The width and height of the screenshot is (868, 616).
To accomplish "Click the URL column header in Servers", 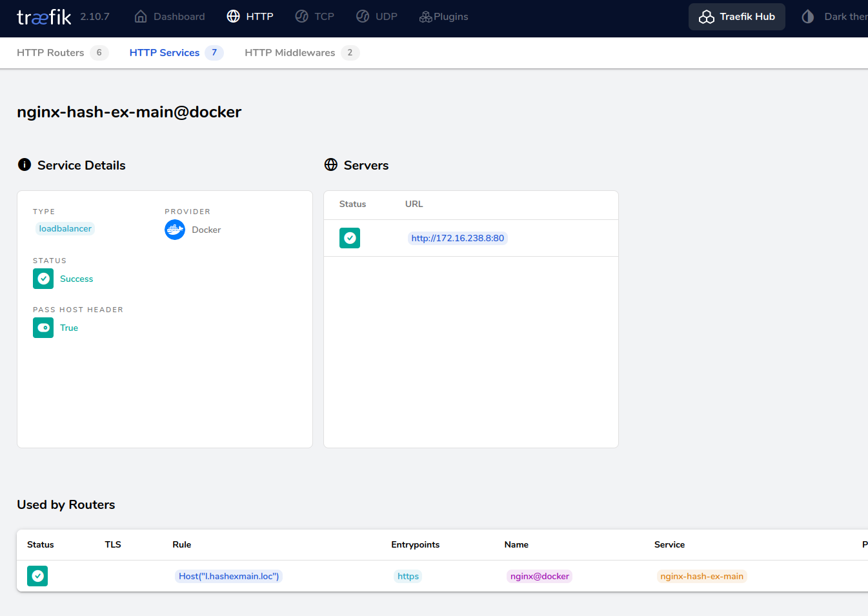I will coord(414,204).
